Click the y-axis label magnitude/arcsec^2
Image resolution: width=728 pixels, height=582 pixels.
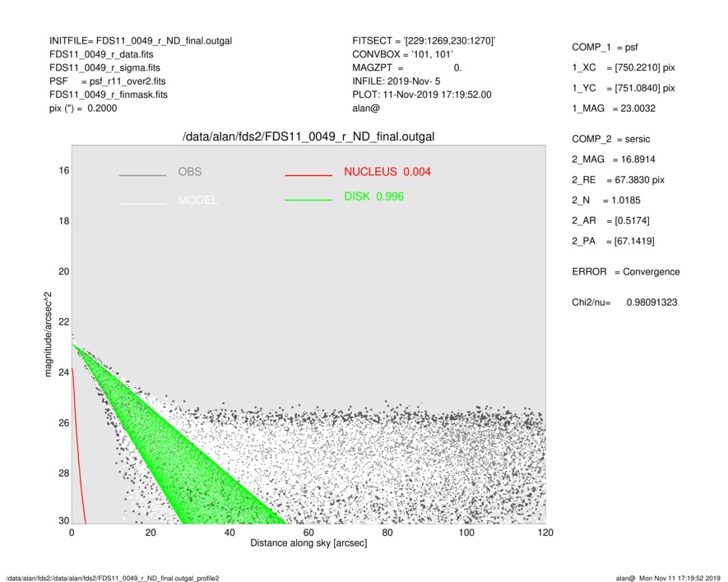[x=48, y=335]
